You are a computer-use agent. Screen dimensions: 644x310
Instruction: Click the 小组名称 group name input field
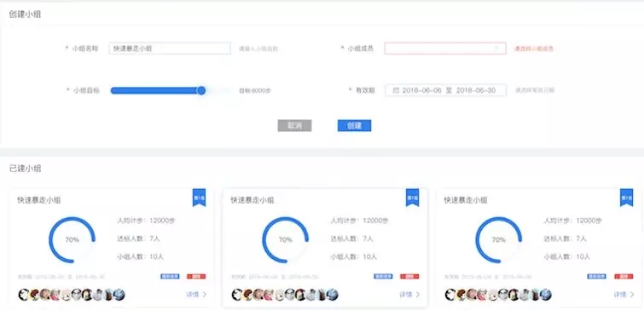[170, 49]
